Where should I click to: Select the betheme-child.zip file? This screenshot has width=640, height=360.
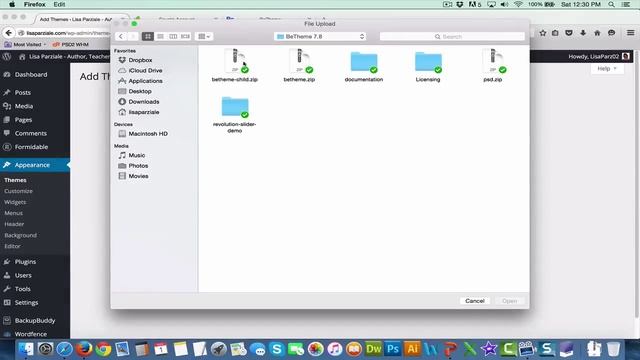coord(235,65)
